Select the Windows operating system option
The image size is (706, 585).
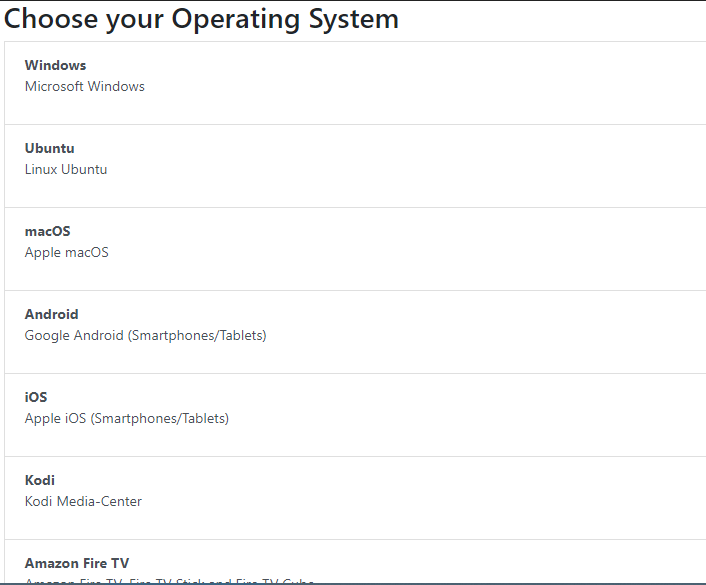click(x=56, y=65)
